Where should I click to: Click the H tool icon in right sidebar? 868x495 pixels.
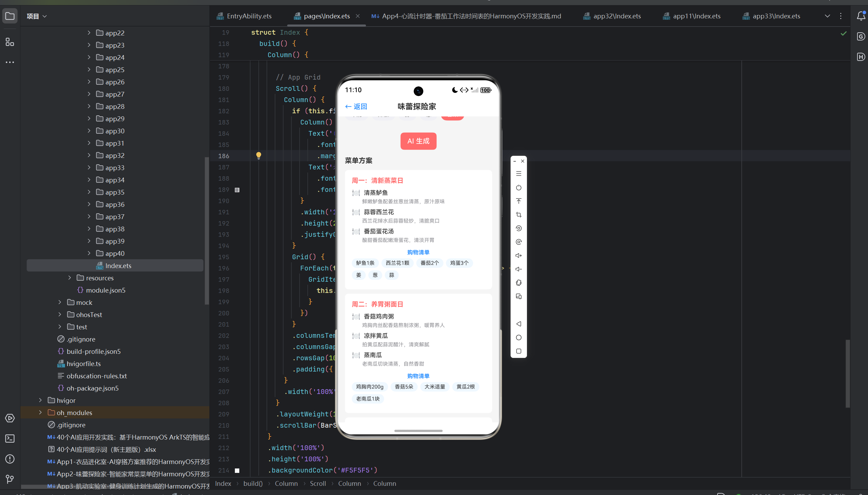pos(861,57)
